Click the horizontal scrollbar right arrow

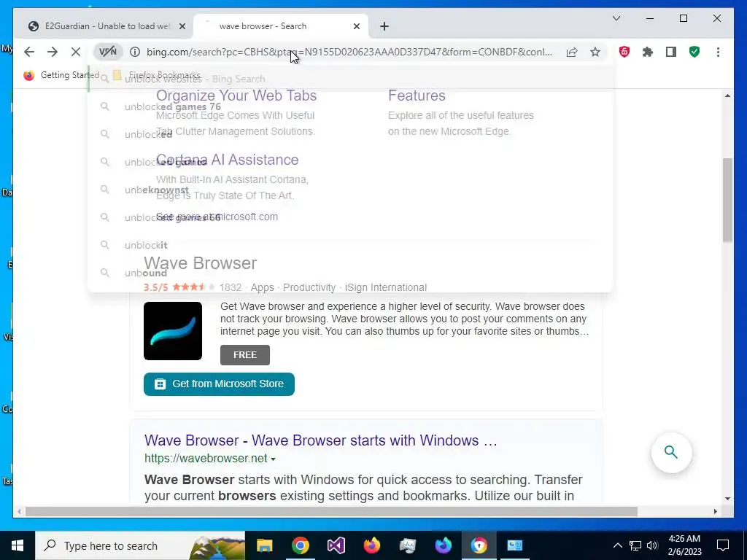coord(715,511)
